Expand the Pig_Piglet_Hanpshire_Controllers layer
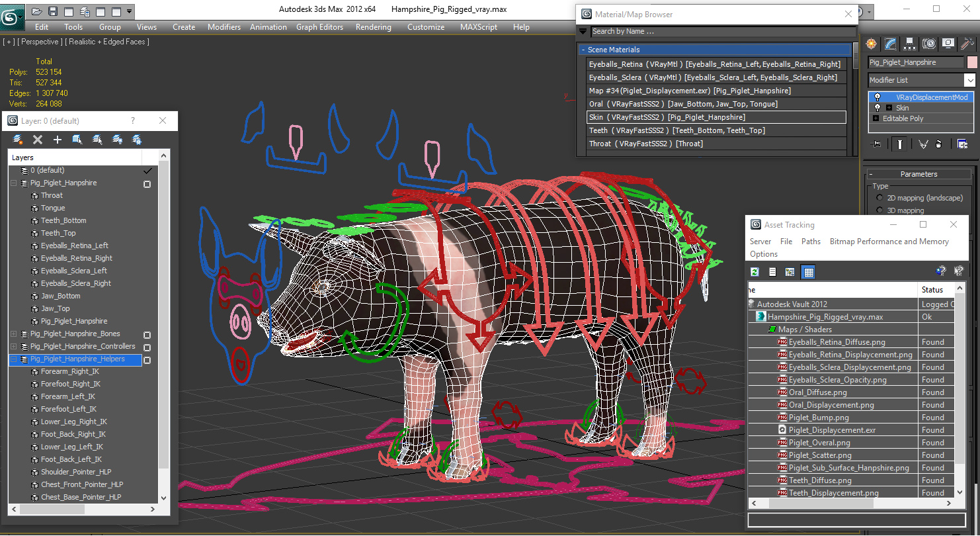The height and width of the screenshot is (536, 980). click(14, 346)
